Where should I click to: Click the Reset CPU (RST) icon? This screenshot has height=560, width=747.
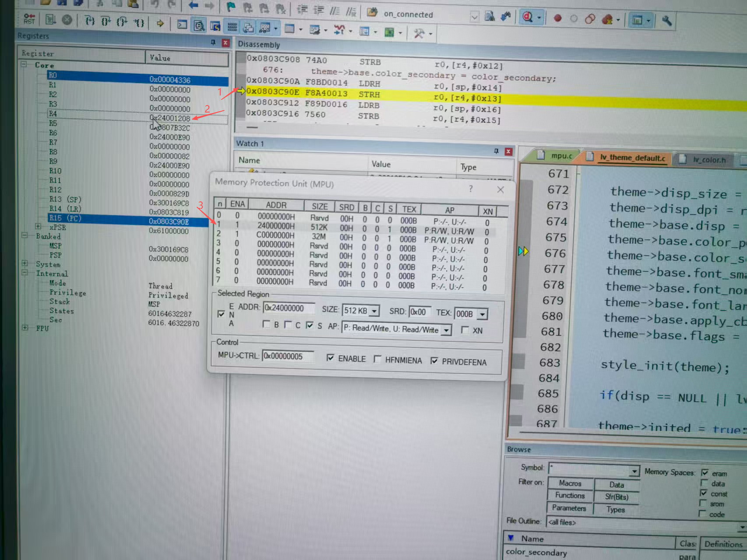coord(28,18)
